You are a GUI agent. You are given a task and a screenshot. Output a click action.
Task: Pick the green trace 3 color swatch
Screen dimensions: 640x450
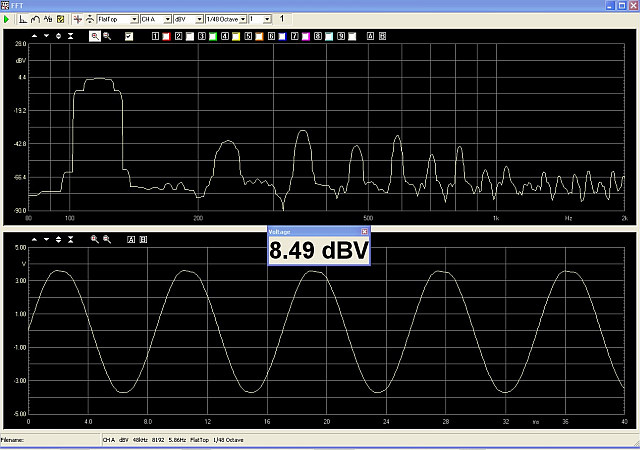(x=213, y=36)
